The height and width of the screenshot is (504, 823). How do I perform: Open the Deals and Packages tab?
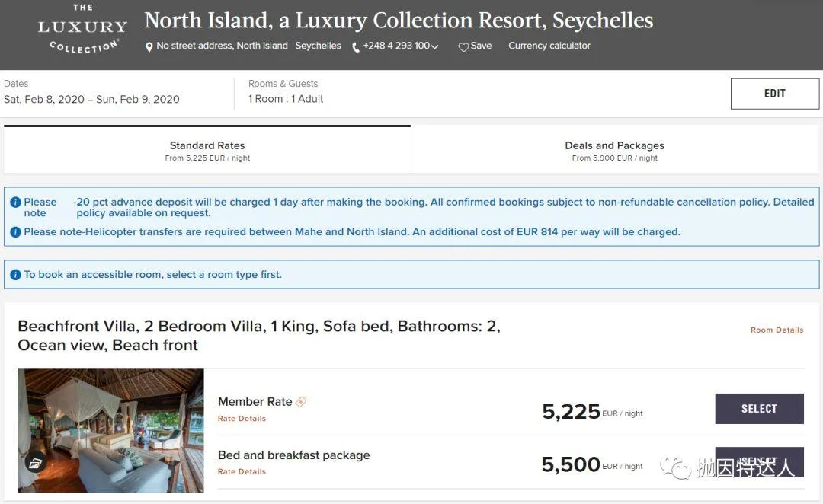615,150
